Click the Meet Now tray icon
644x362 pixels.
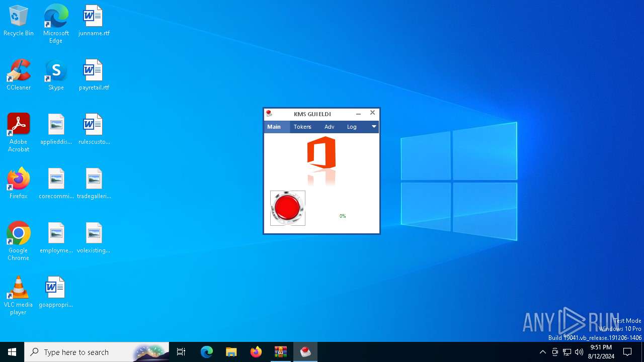point(555,352)
